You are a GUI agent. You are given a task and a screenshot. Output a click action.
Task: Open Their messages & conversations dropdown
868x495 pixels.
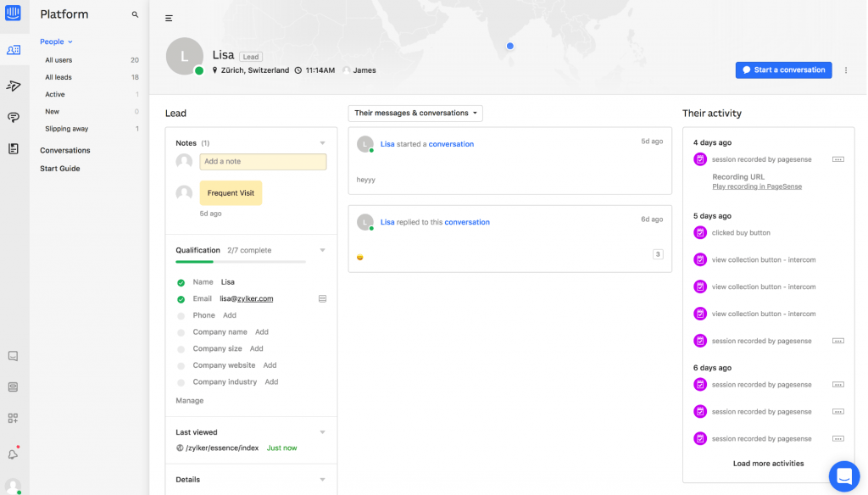pos(415,113)
